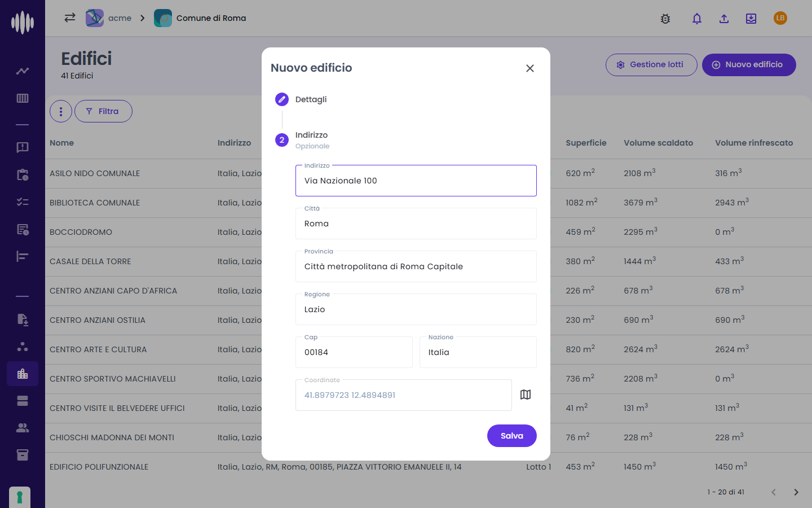Close the Nuovo edificio dialog
Viewport: 812px width, 508px height.
[x=530, y=68]
